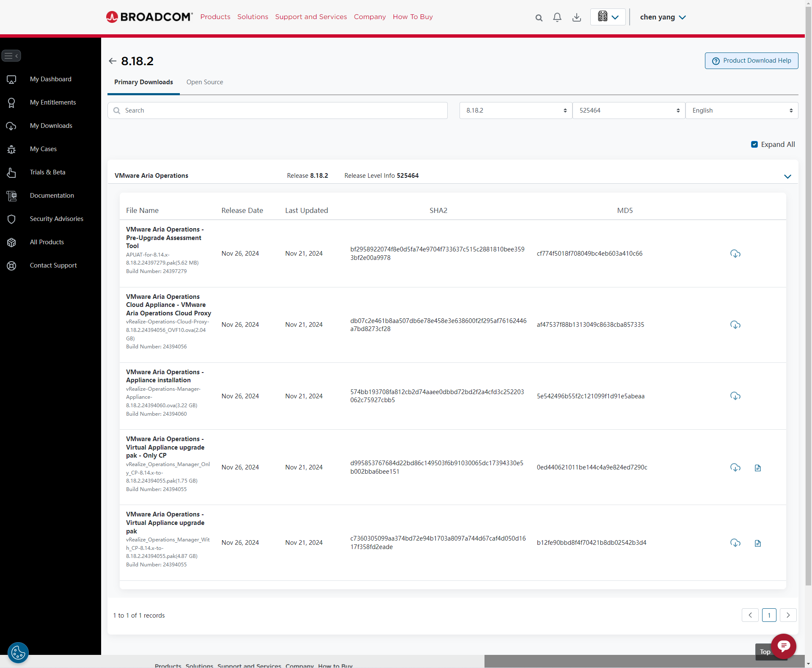Click the search magnifier icon in header

pyautogui.click(x=539, y=18)
